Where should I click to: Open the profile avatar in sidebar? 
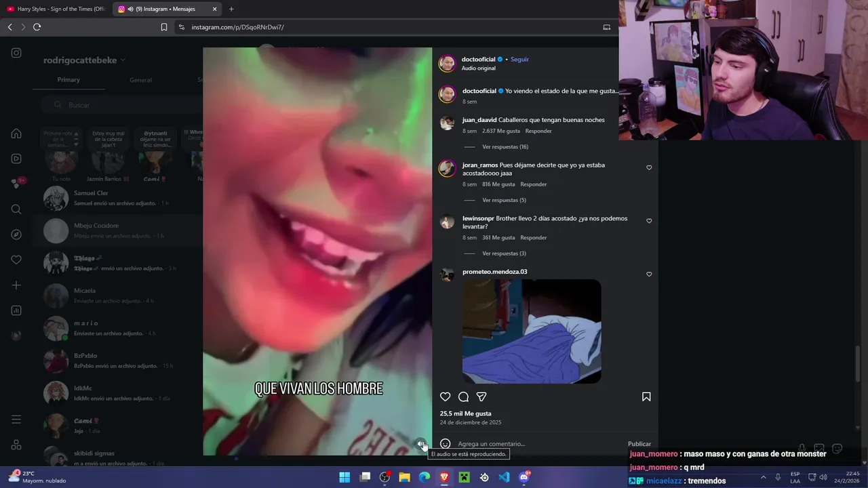point(16,335)
